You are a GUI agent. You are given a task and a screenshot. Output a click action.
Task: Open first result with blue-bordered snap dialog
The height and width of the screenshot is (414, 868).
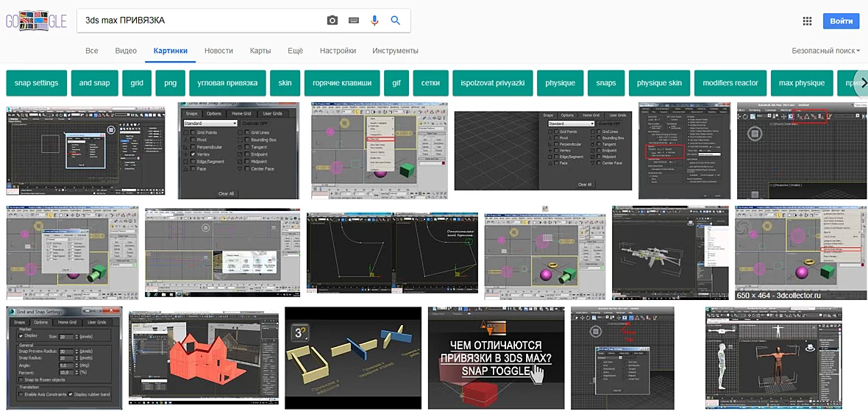click(86, 150)
